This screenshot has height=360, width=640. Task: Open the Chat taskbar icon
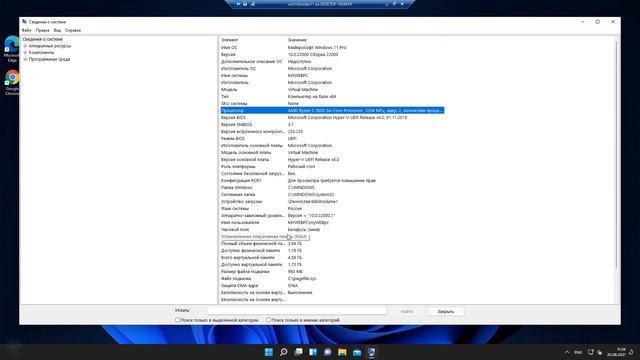(x=327, y=352)
